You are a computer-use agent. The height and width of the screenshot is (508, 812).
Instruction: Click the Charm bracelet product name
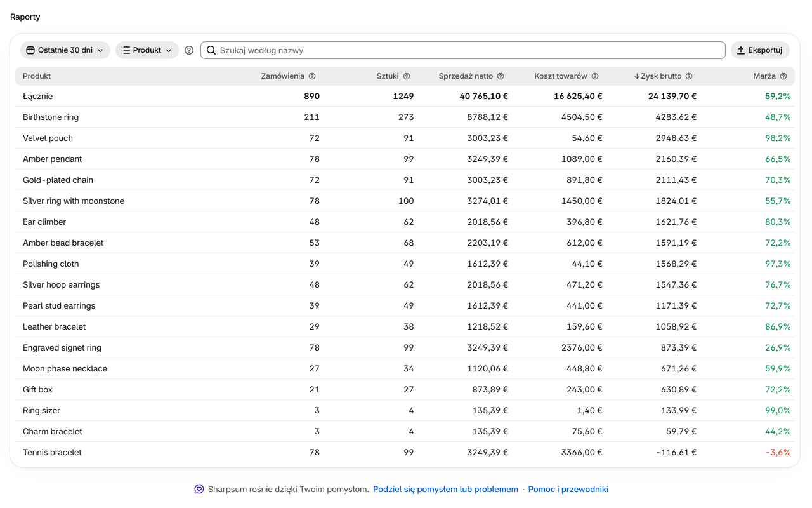click(53, 431)
